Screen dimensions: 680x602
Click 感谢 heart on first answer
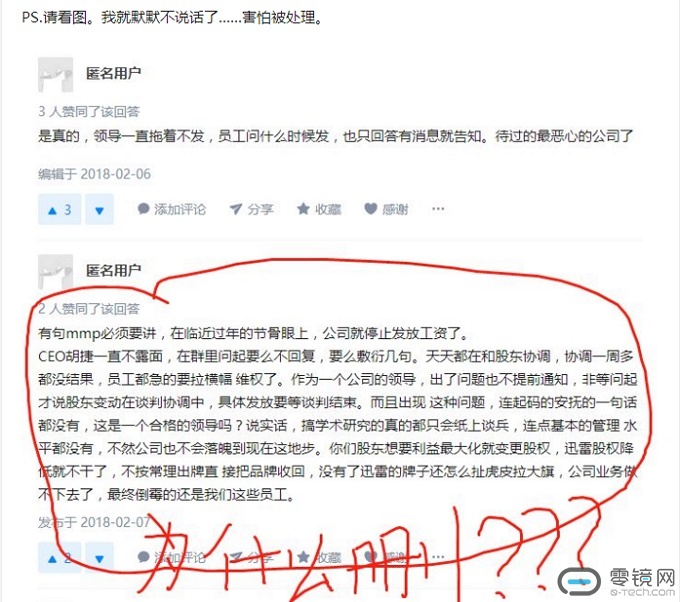[x=386, y=209]
